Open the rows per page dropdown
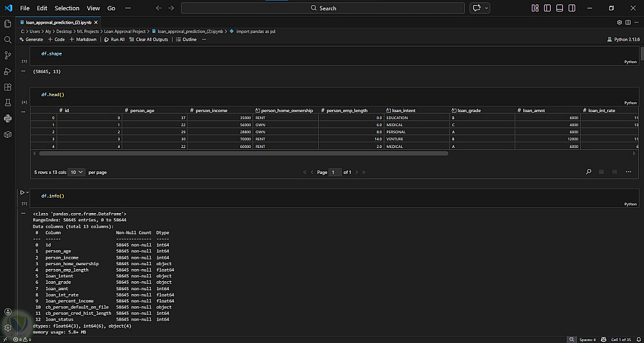This screenshot has height=343, width=644. tap(77, 172)
